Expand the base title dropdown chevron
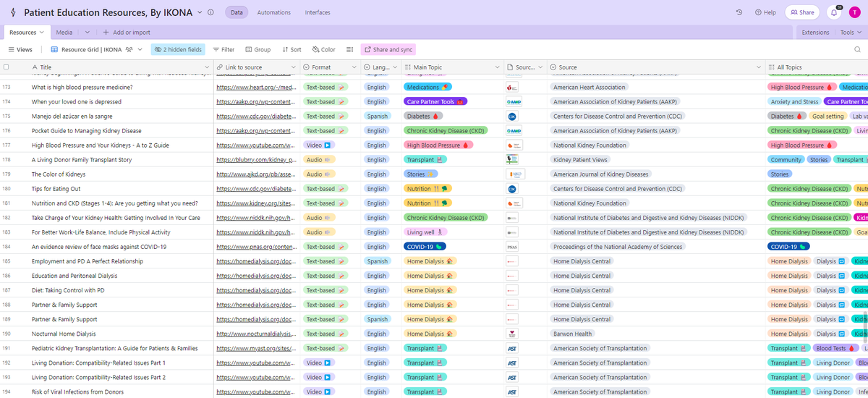This screenshot has width=868, height=398. [x=200, y=12]
